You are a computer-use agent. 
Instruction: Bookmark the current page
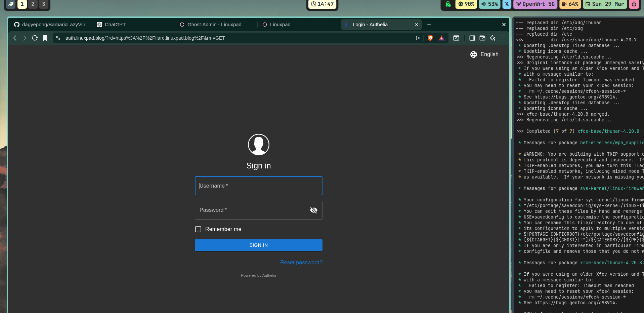point(45,38)
